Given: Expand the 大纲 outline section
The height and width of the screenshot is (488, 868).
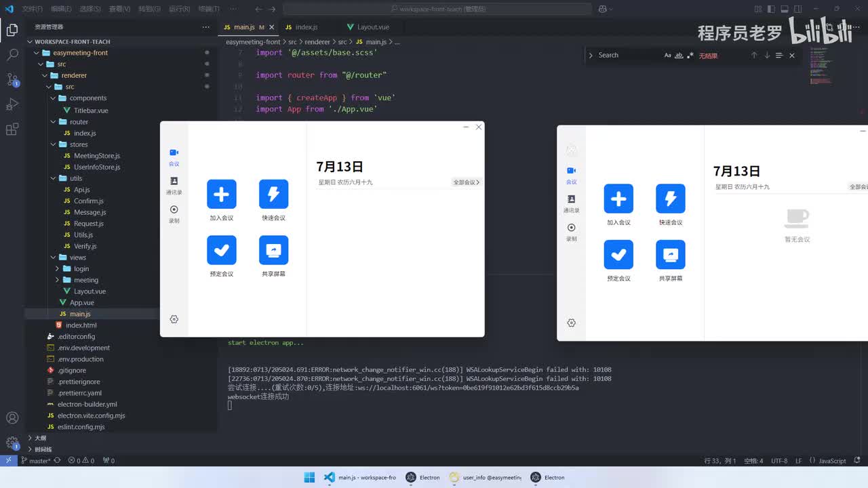Looking at the screenshot, I should pos(41,439).
